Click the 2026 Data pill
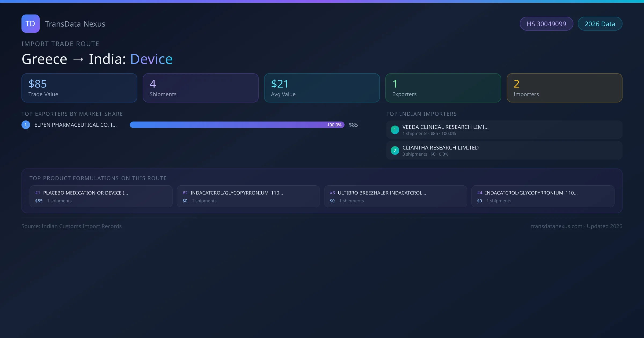This screenshot has height=338, width=644. point(600,24)
